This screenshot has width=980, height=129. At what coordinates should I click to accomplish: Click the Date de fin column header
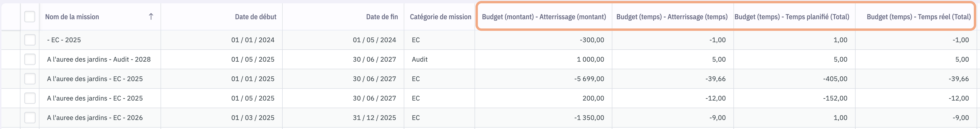pos(382,17)
